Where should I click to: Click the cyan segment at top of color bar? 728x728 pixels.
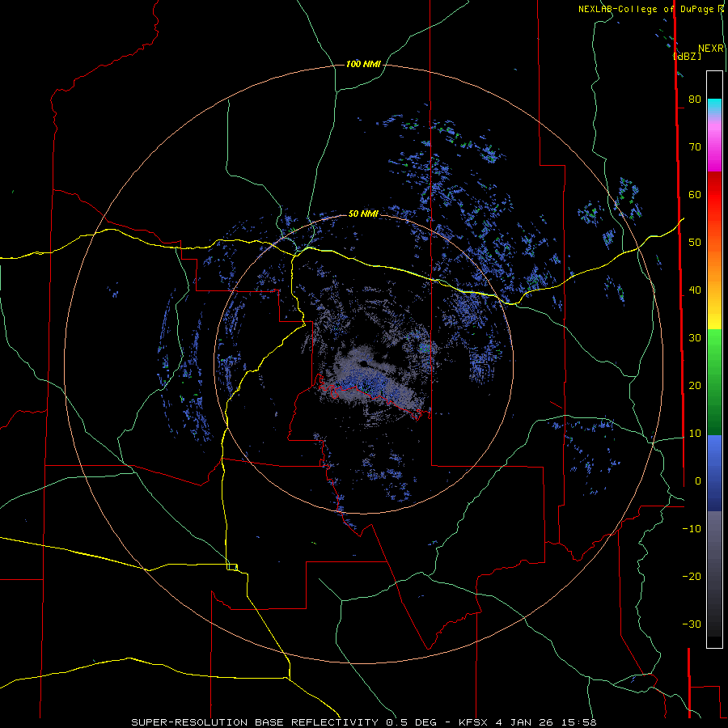coord(714,105)
